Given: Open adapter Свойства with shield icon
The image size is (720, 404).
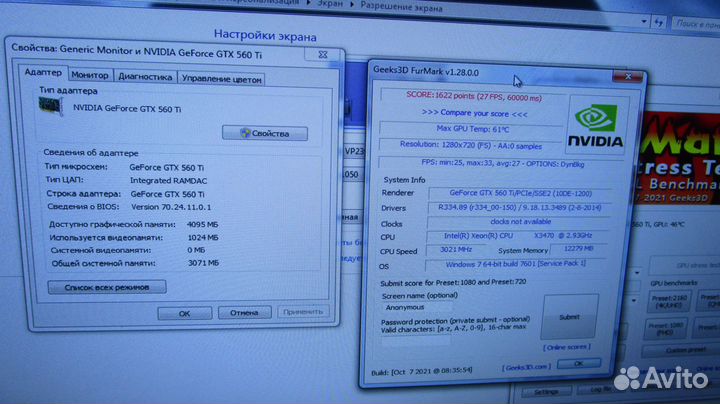Looking at the screenshot, I should point(264,133).
